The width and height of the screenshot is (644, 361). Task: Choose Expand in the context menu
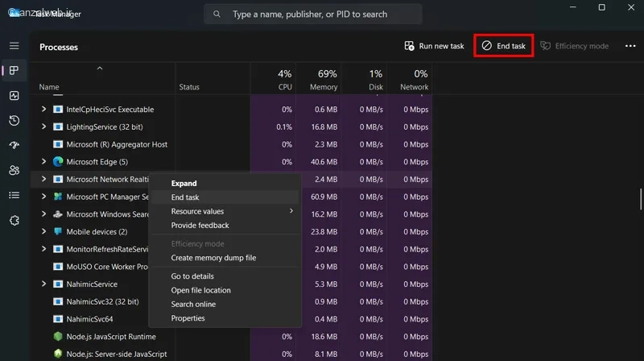coord(225,184)
